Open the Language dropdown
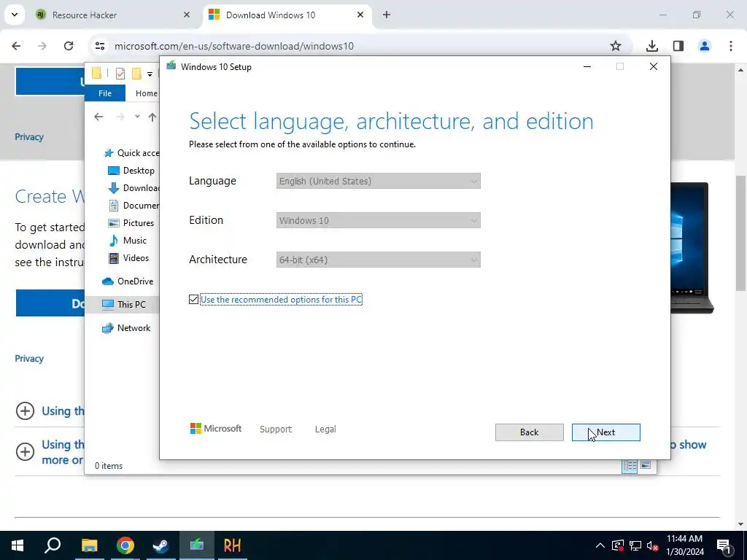Screen dimensions: 747x560 click(x=379, y=181)
